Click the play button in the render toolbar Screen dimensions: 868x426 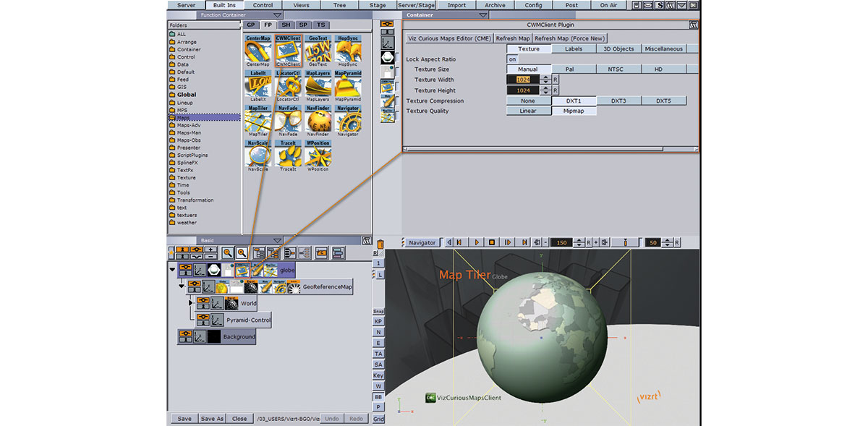pyautogui.click(x=477, y=242)
